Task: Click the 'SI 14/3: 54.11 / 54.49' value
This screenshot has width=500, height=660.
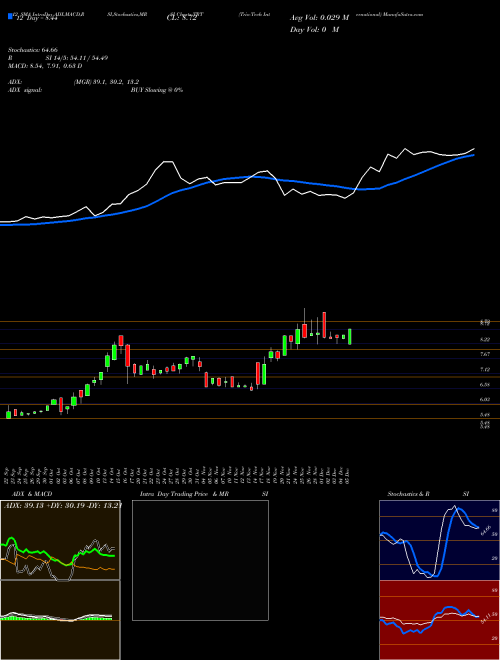Action: point(77,58)
